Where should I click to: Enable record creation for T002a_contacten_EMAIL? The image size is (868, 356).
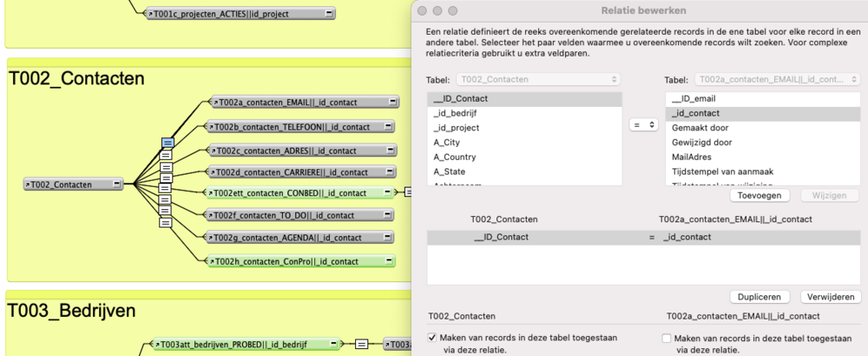pyautogui.click(x=667, y=337)
